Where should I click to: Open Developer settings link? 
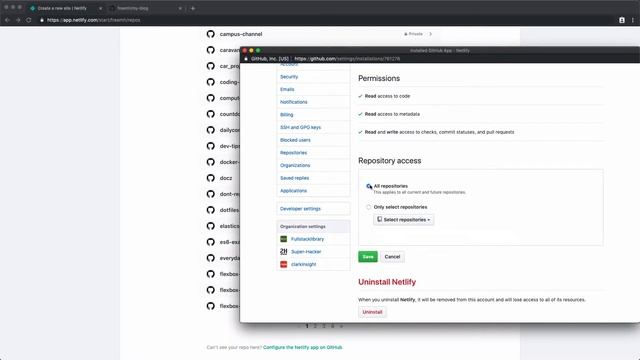300,209
